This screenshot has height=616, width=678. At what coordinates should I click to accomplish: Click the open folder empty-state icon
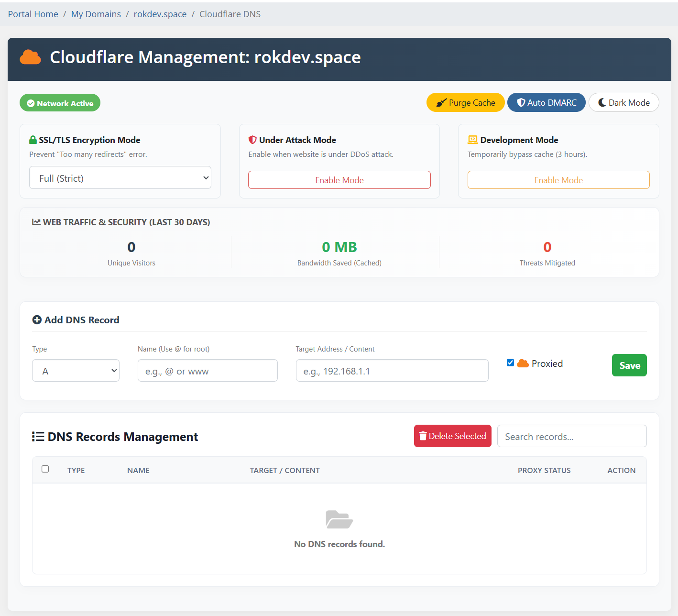(339, 519)
